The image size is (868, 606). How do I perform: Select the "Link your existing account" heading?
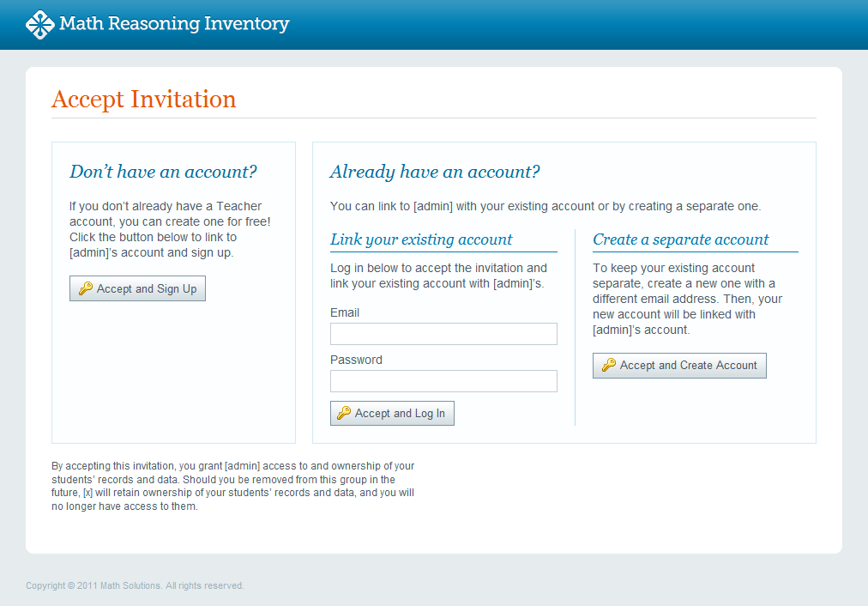[421, 239]
